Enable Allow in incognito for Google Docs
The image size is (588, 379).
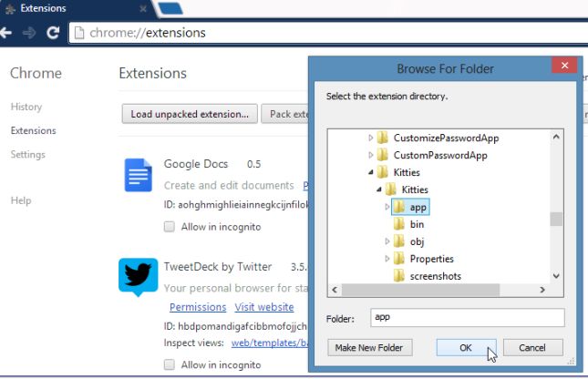point(170,227)
